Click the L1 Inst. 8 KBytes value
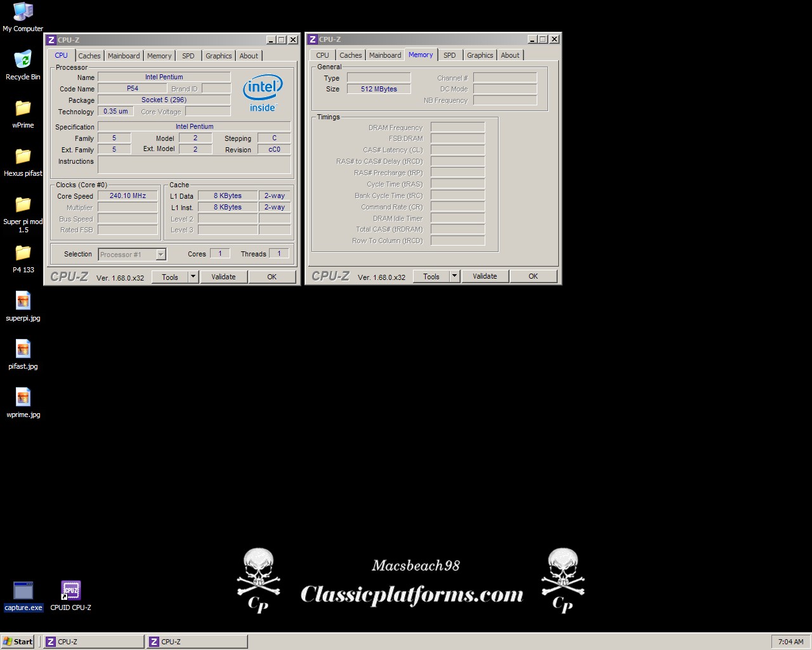This screenshot has width=812, height=650. 228,207
